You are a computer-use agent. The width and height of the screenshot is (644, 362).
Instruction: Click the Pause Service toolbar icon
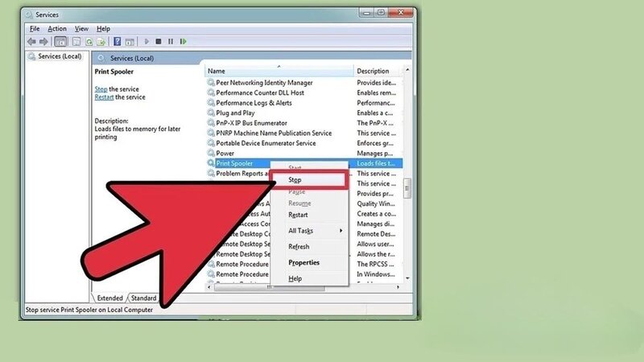(x=171, y=42)
